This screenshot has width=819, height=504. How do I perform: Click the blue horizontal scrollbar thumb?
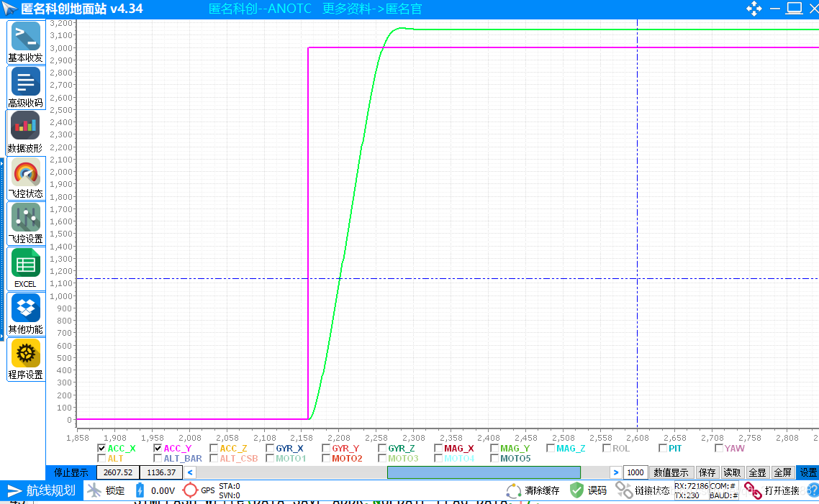click(484, 472)
